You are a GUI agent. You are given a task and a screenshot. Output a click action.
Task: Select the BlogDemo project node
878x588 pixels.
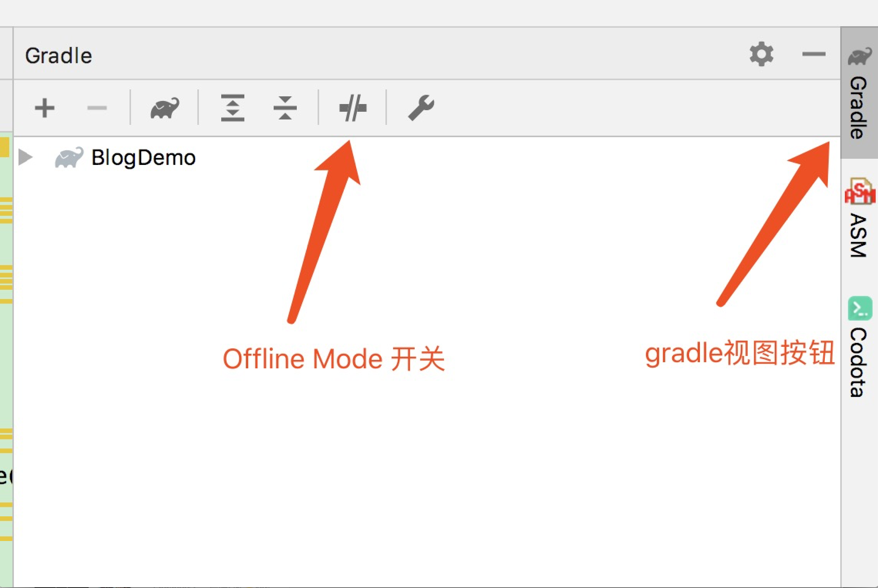point(143,157)
